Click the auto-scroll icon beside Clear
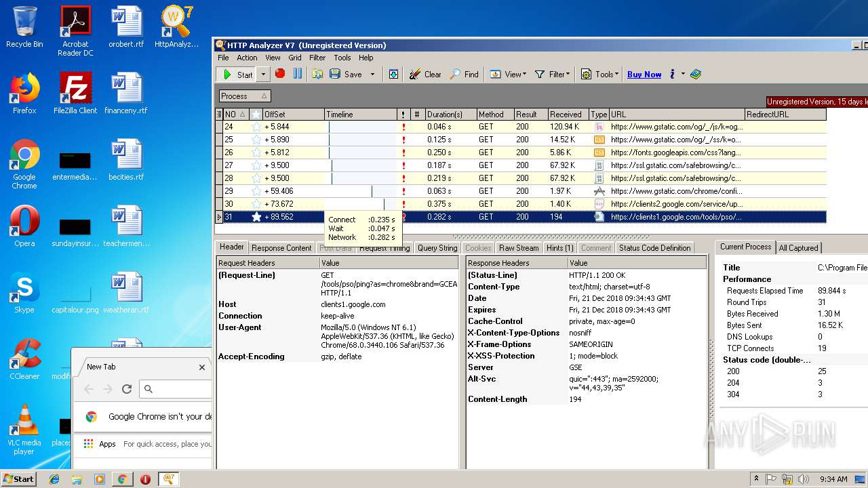 [393, 75]
